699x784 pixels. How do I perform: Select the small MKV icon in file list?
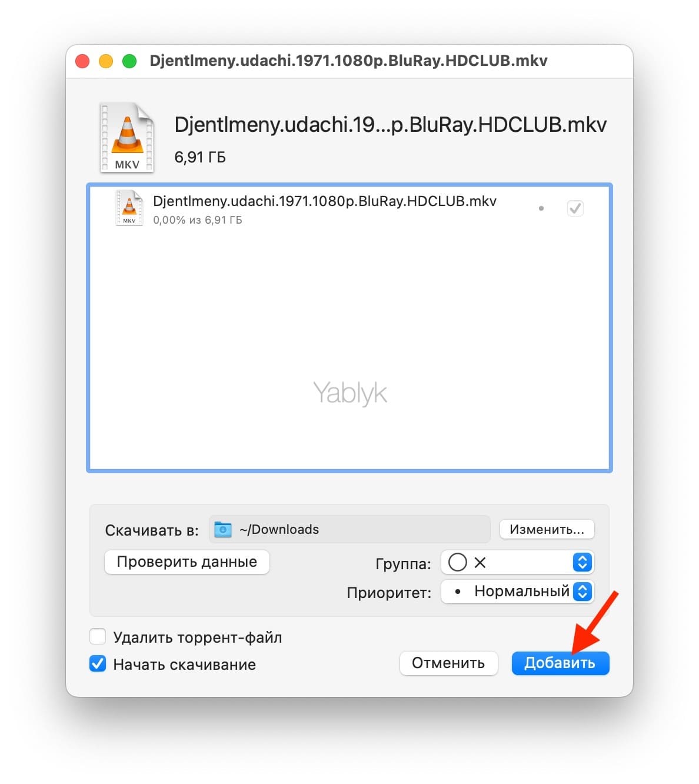click(x=129, y=208)
